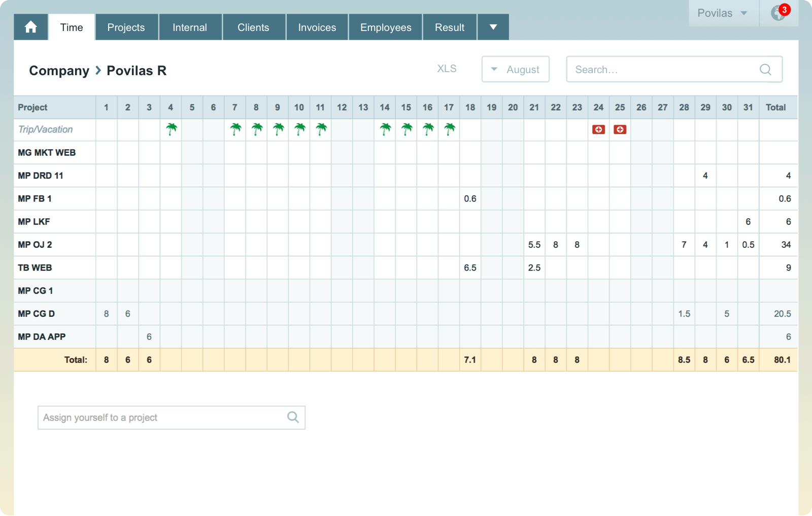Open the Povilas user dropdown
The height and width of the screenshot is (516, 812).
(x=722, y=13)
